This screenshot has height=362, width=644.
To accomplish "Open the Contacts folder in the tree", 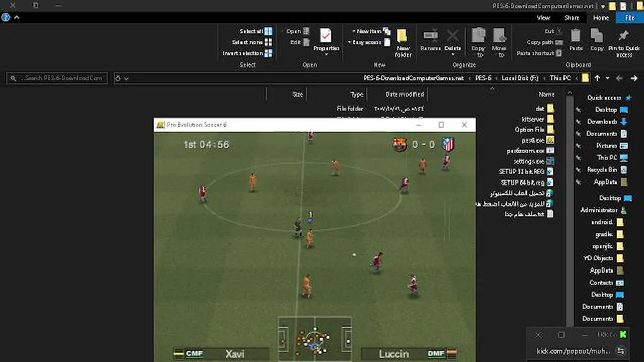I will [606, 283].
